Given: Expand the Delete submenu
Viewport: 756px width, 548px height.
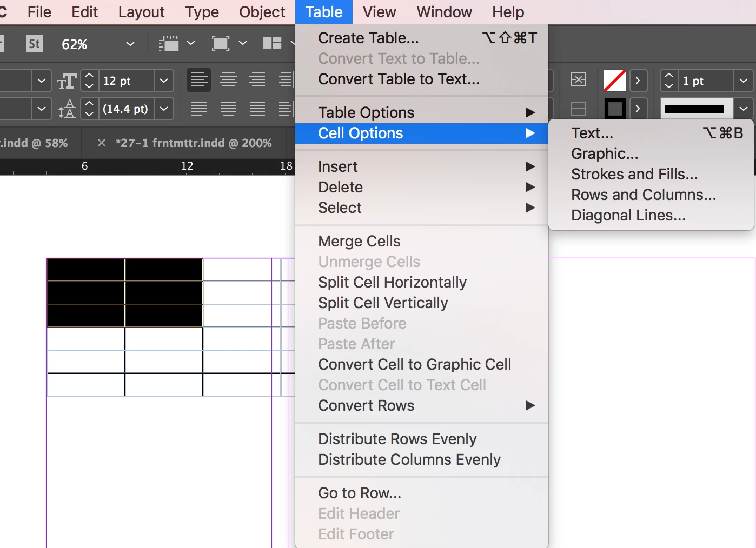Looking at the screenshot, I should coord(422,187).
